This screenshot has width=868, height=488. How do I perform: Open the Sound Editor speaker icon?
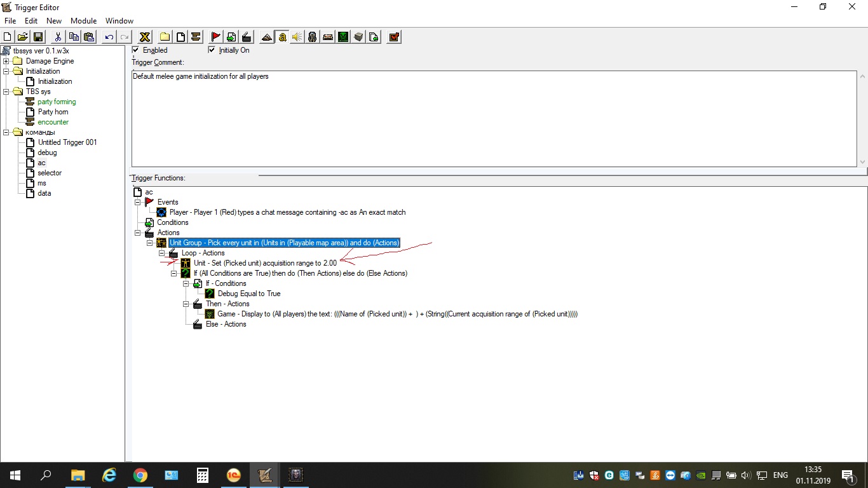pos(297,37)
